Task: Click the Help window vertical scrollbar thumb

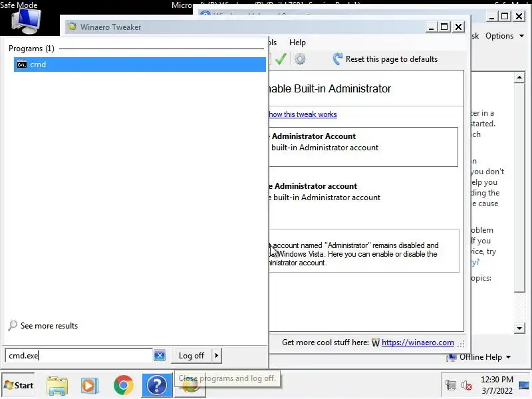Action: pos(519,188)
